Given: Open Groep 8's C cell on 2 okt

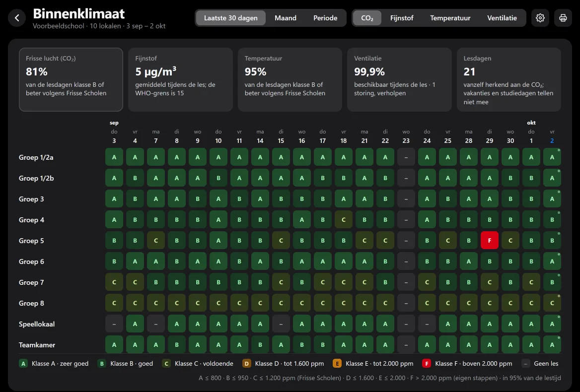Looking at the screenshot, I should point(552,303).
